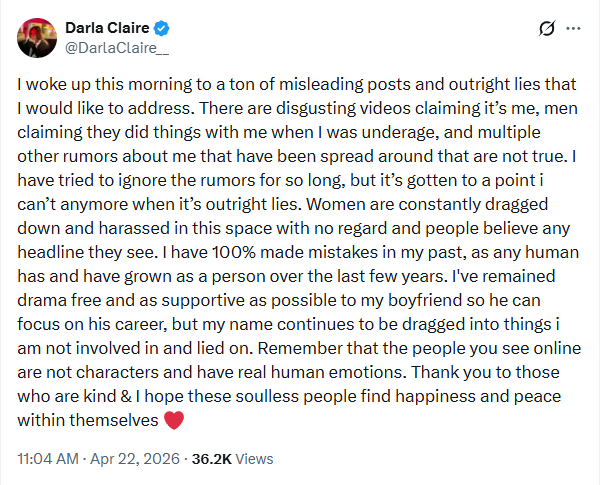Click the word "underage" in the post
The height and width of the screenshot is (485, 601).
point(399,133)
